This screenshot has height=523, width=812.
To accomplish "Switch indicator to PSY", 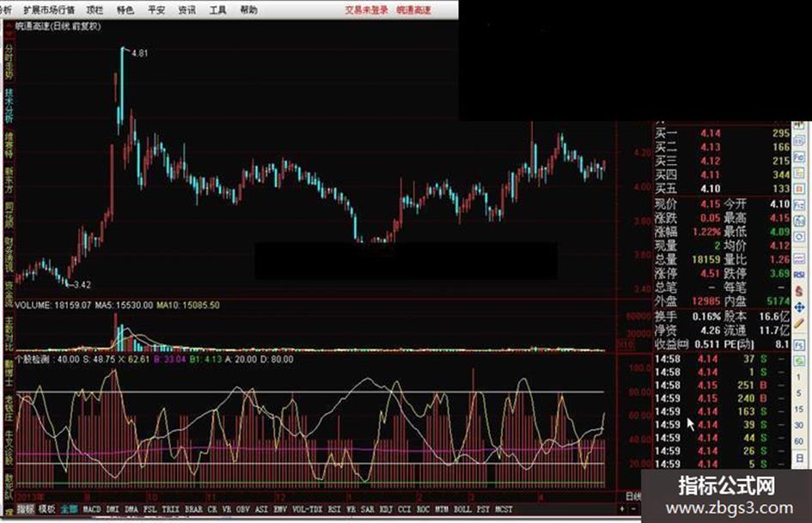I will coord(483,509).
